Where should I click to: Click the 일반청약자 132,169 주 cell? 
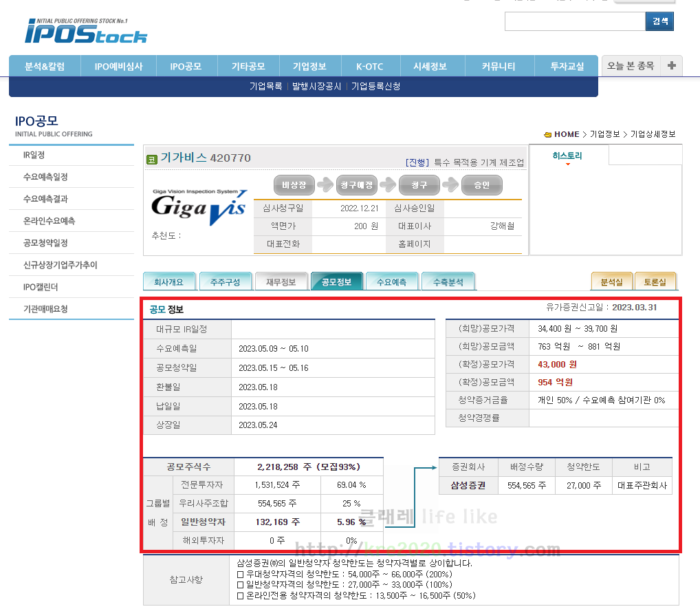pos(278,522)
